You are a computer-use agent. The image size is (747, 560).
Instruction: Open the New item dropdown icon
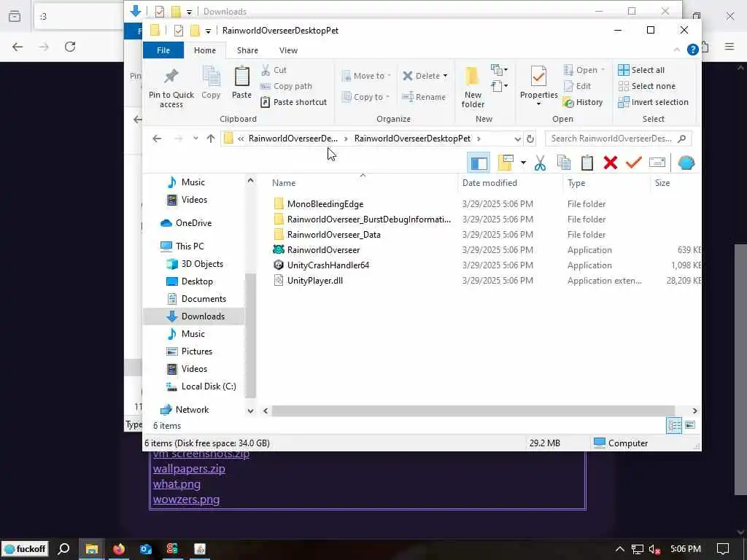click(499, 70)
